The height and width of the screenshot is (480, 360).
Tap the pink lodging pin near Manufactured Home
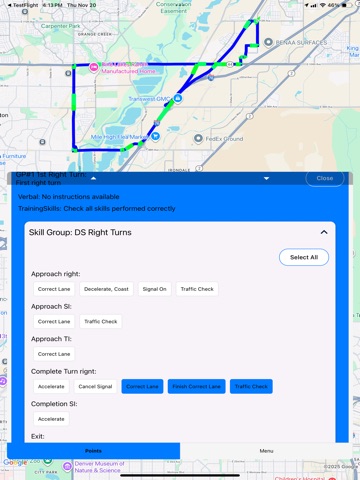(x=94, y=67)
